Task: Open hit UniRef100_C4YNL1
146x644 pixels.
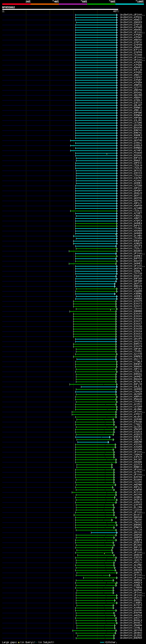Action: tap(131, 628)
